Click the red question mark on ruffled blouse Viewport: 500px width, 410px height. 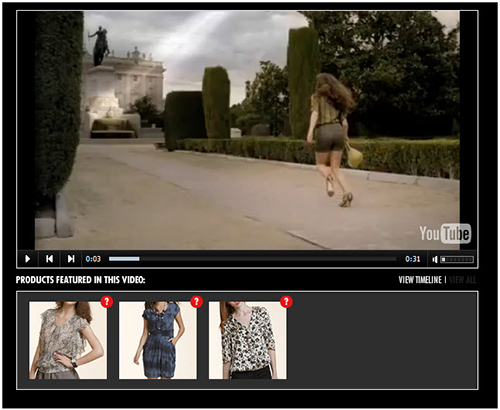(x=107, y=302)
